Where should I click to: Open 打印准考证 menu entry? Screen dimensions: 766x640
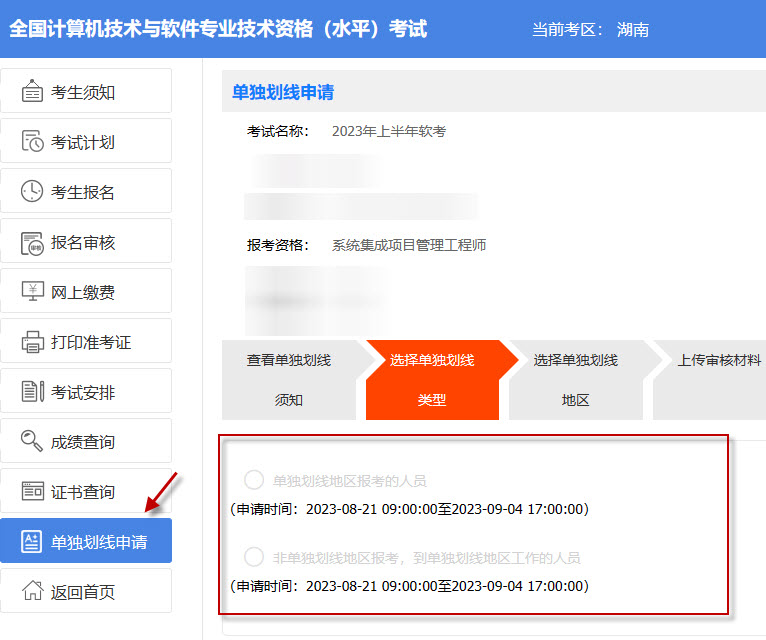pyautogui.click(x=86, y=341)
